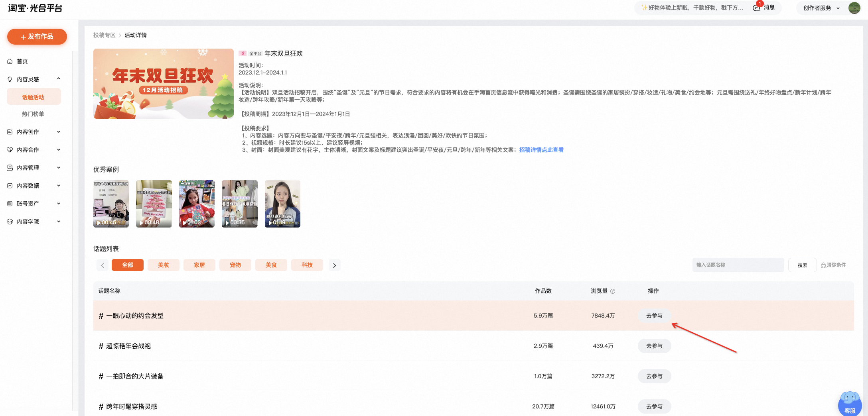868x416 pixels.
Task: Click the 发布作品 publish button
Action: [x=37, y=37]
